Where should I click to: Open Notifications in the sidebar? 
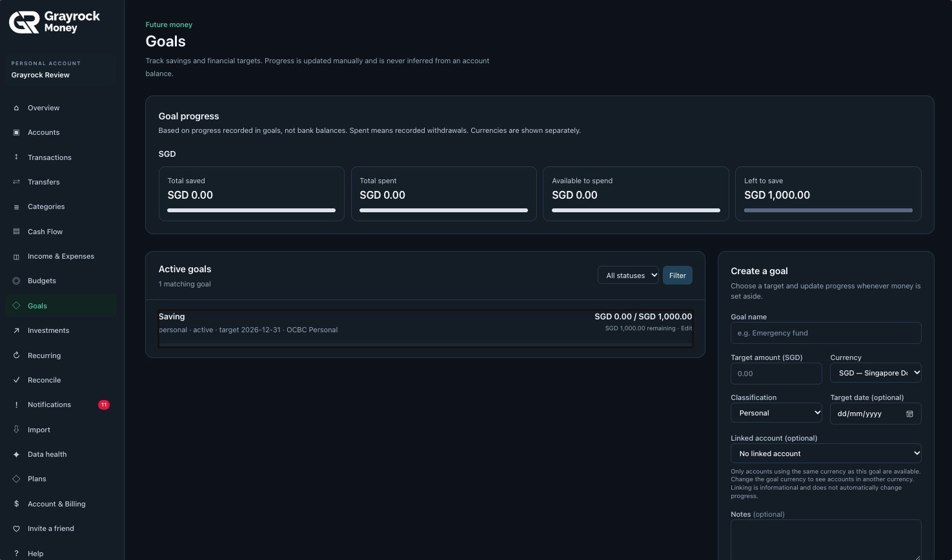[61, 405]
